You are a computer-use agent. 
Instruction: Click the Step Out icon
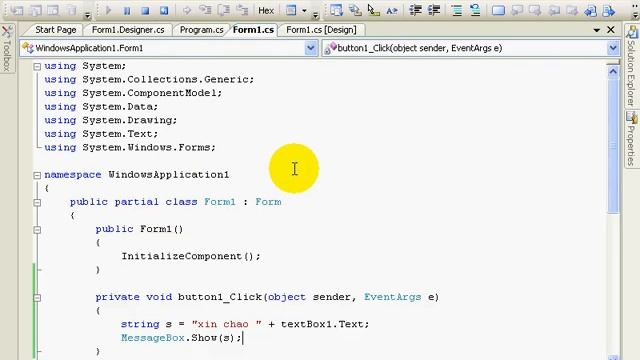point(242,10)
